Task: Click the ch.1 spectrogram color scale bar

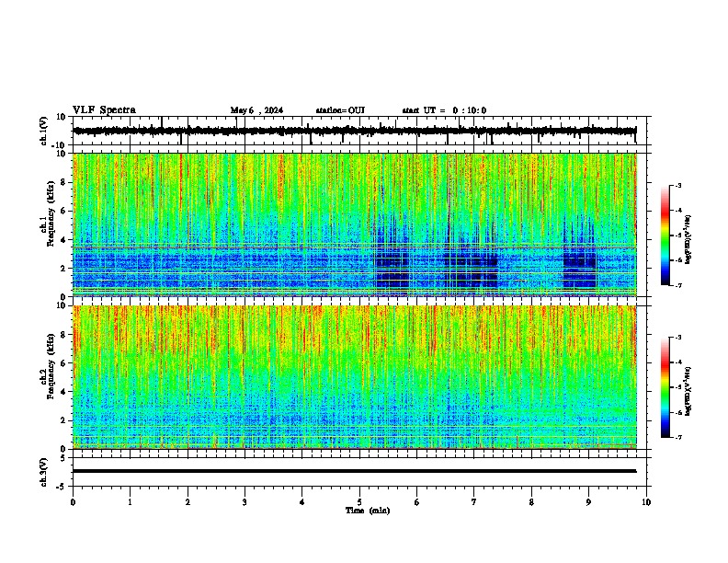Action: (665, 236)
